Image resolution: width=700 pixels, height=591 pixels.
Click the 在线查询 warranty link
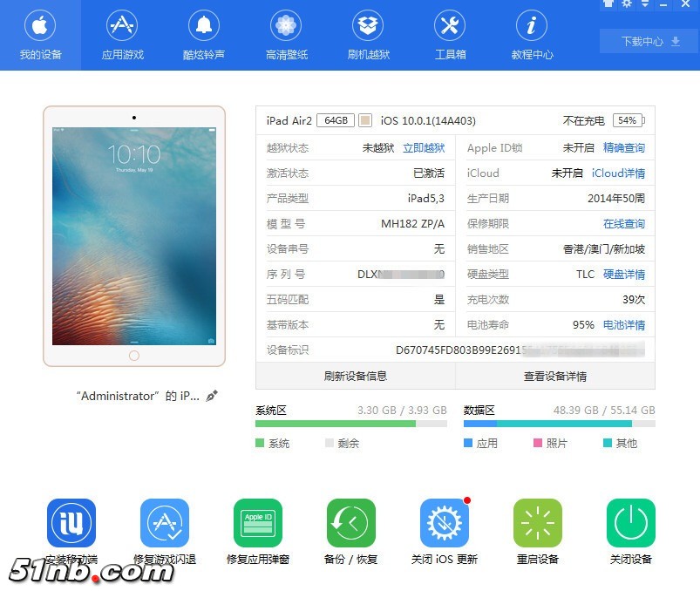(x=623, y=224)
